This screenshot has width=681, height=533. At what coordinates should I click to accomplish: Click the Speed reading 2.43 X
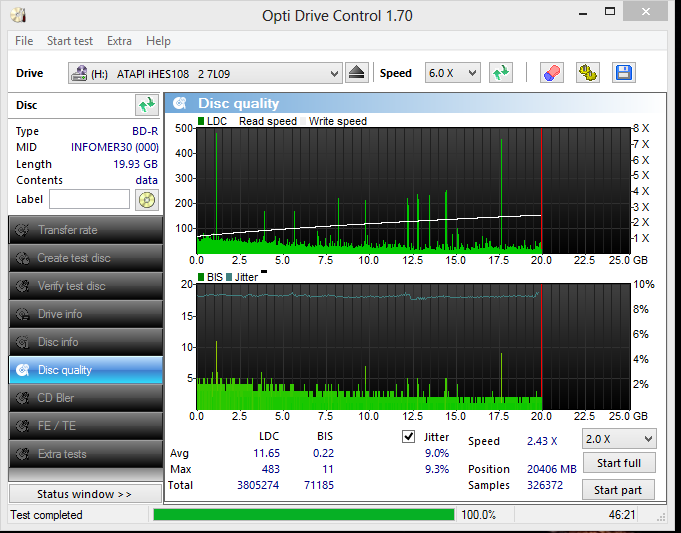[x=542, y=441]
